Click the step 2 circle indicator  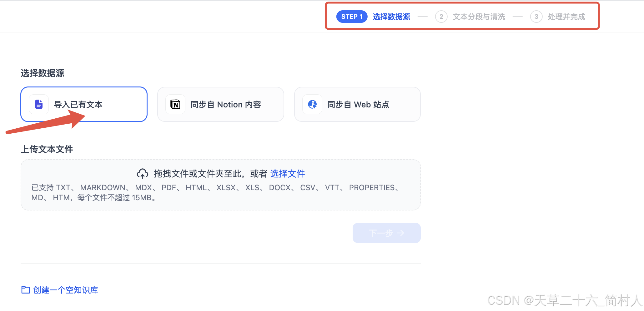[441, 17]
